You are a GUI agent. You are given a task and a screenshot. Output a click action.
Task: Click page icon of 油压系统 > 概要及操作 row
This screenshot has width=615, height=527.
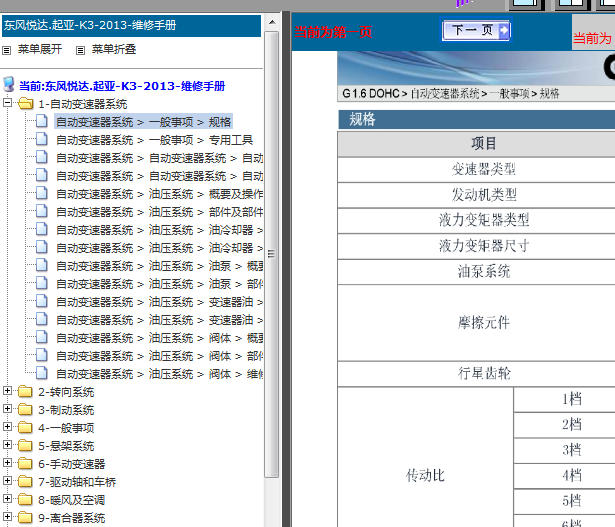[x=42, y=193]
